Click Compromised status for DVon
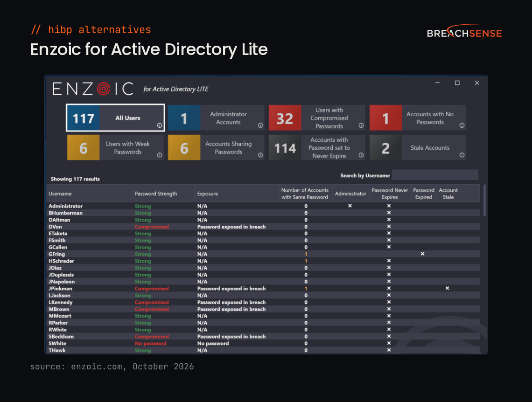The width and height of the screenshot is (532, 402). [x=152, y=227]
